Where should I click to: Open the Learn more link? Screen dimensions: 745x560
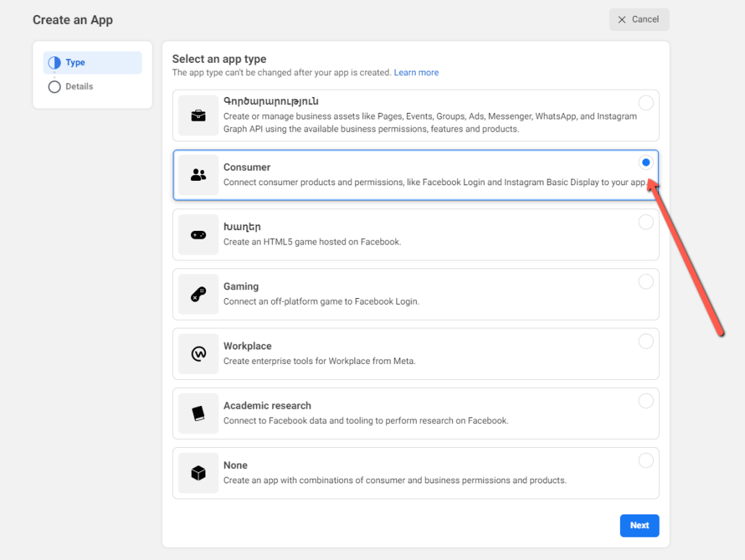tap(416, 72)
